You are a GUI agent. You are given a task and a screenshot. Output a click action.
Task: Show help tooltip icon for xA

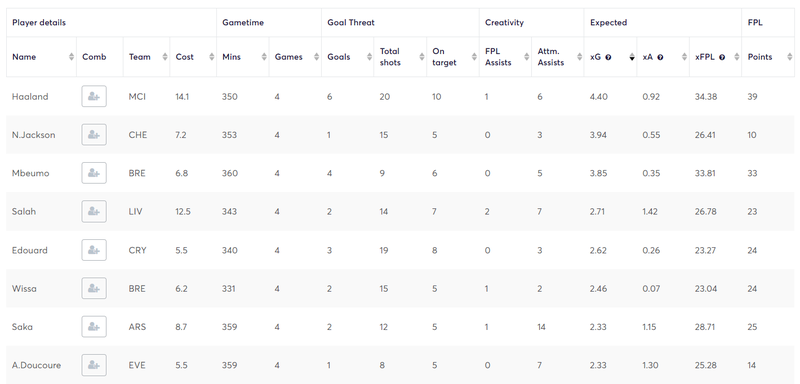point(660,57)
